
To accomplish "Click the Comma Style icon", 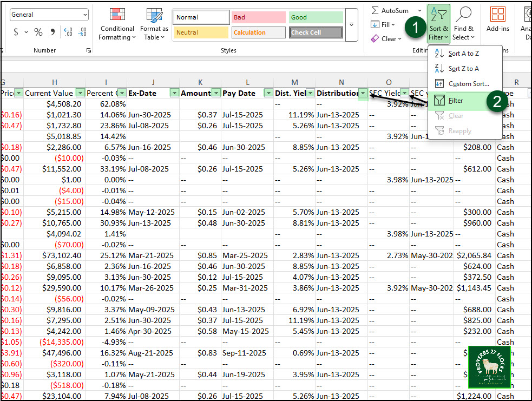I will pyautogui.click(x=52, y=32).
